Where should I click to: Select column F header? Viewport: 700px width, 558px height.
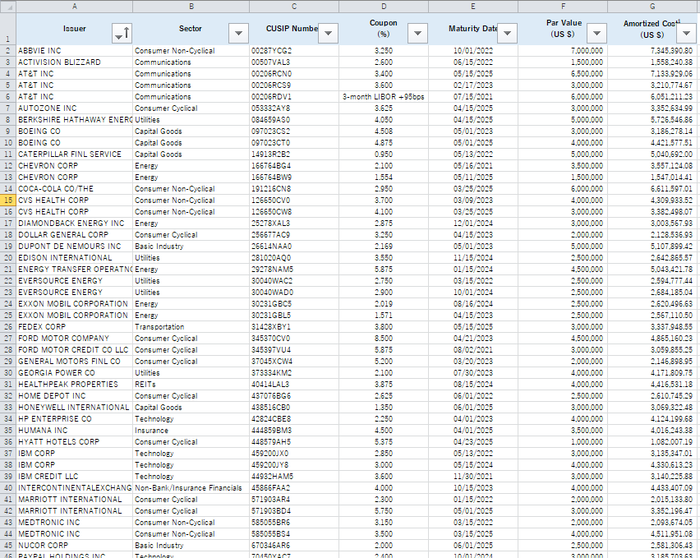coord(563,6)
